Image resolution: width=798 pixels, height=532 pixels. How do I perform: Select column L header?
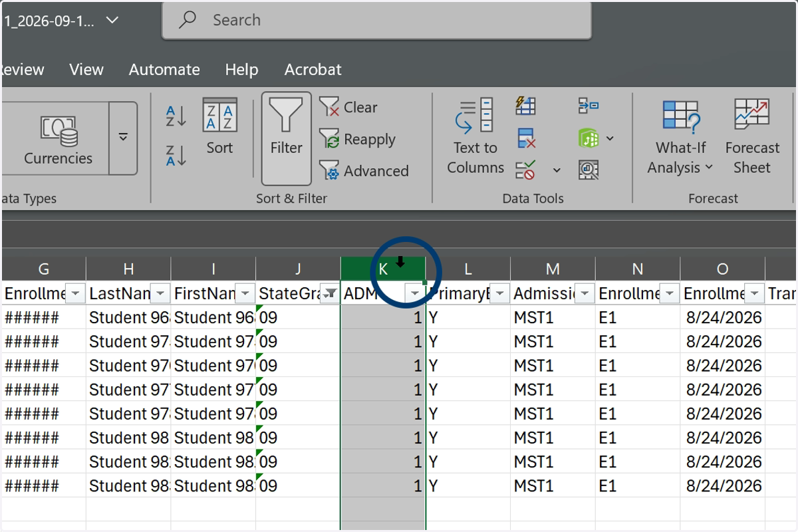[x=468, y=269]
